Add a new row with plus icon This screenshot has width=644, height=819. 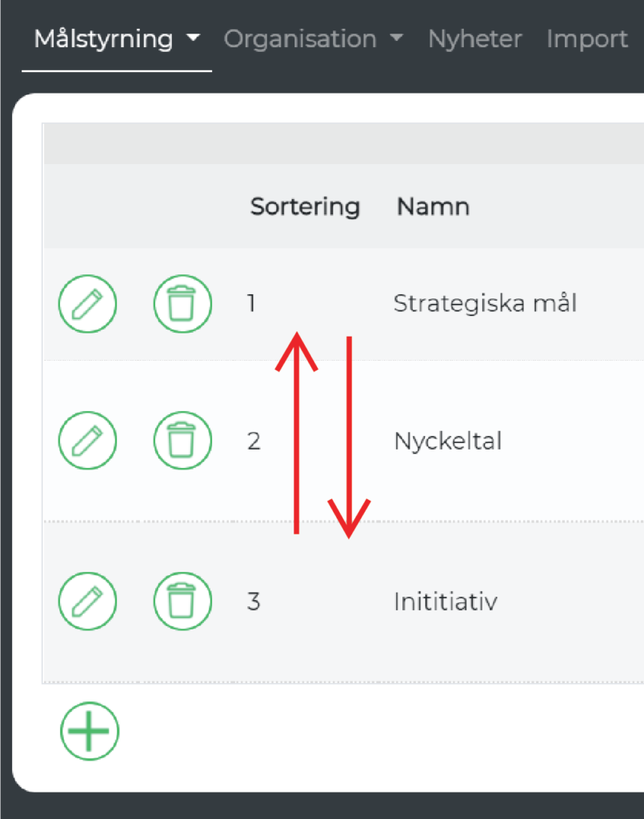(90, 731)
